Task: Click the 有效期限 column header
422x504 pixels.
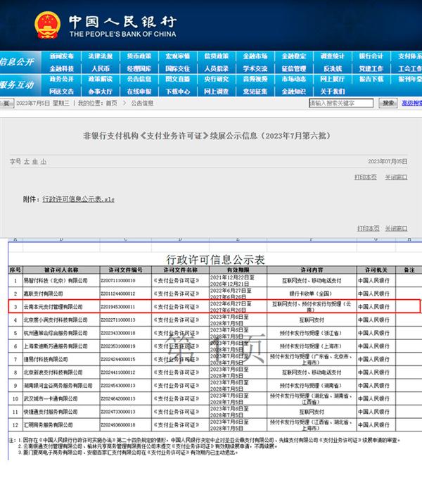Action: point(238,270)
